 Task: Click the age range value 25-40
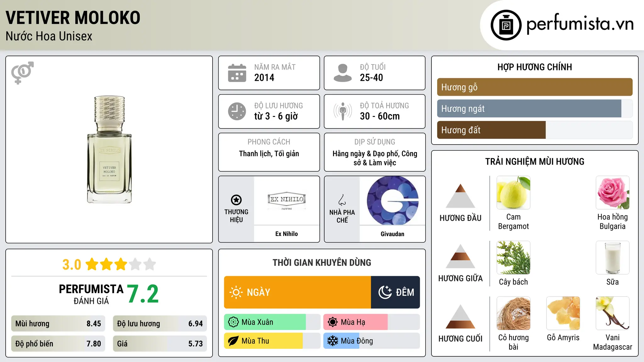[x=371, y=78]
